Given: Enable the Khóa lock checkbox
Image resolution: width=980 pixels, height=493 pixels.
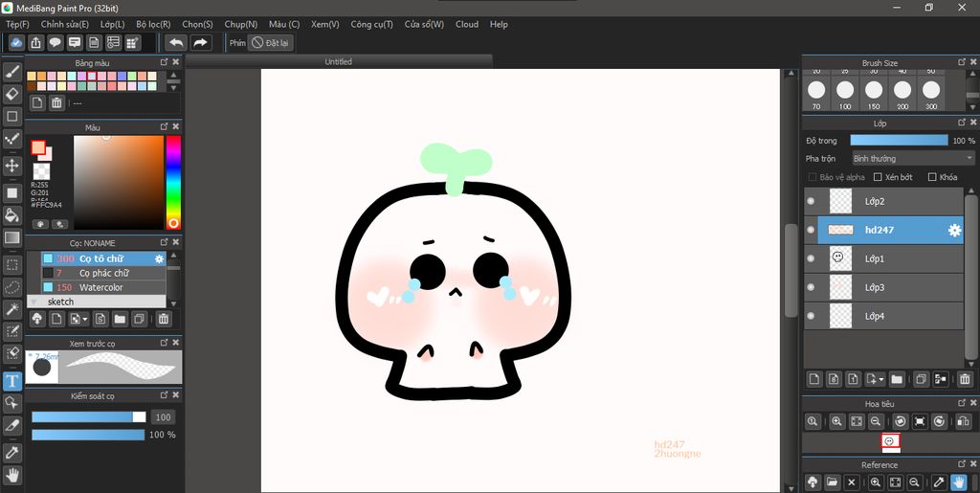Looking at the screenshot, I should [932, 177].
